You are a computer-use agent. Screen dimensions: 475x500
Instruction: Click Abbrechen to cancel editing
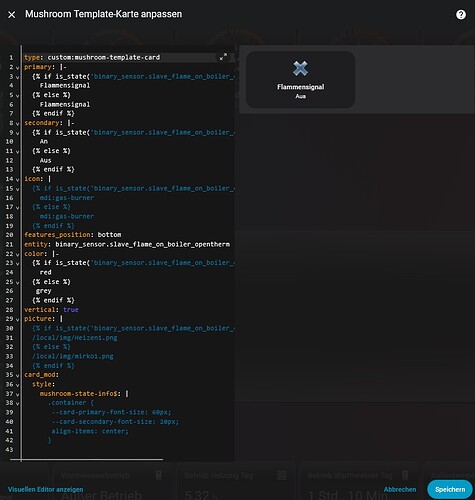[x=400, y=489]
